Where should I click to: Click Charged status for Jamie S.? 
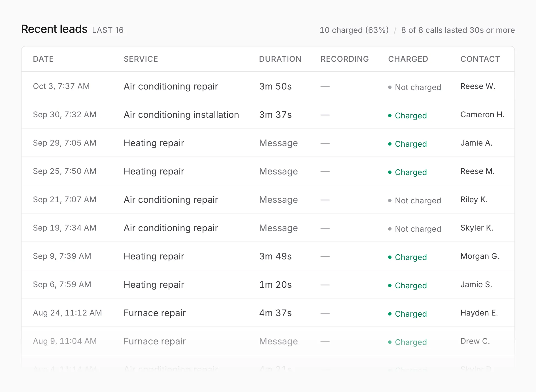[407, 286]
